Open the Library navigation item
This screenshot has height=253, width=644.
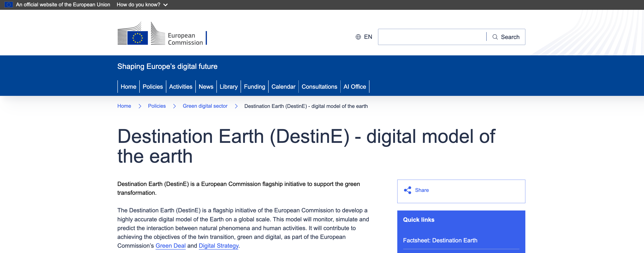tap(229, 87)
